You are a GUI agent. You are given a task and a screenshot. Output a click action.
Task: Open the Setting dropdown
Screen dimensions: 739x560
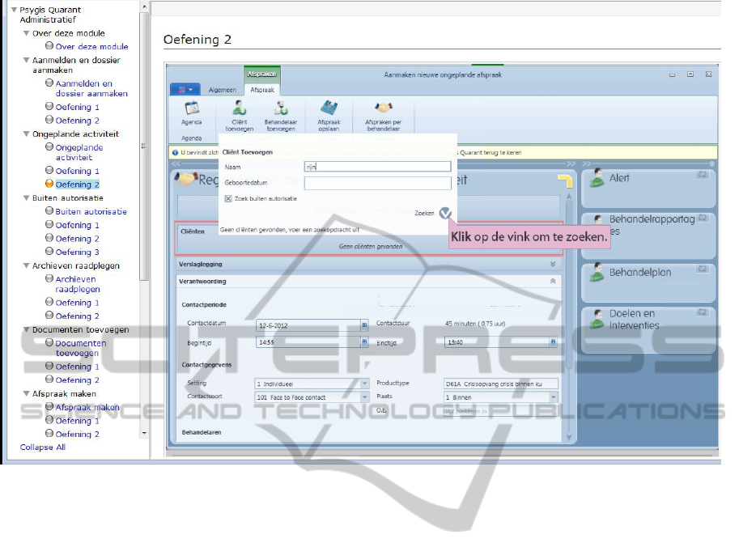(x=364, y=384)
